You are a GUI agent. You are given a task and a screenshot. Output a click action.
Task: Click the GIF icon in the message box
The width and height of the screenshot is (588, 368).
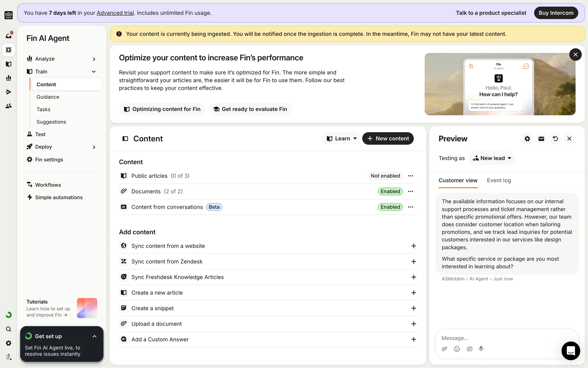469,349
